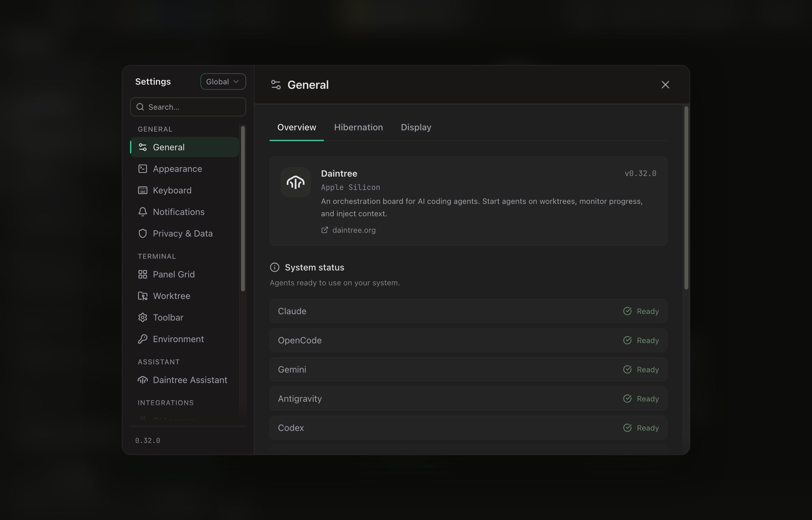812x520 pixels.
Task: Click the Codex Ready checkmark icon
Action: 627,428
